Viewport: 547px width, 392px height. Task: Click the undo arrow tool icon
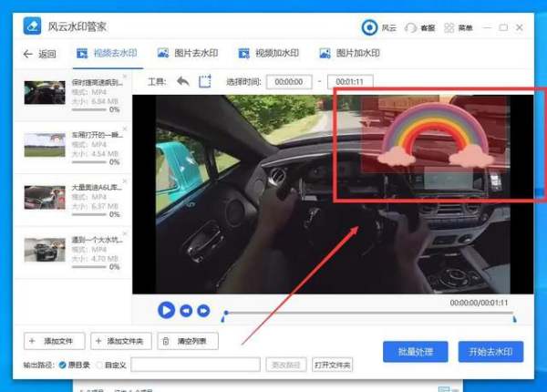point(183,81)
